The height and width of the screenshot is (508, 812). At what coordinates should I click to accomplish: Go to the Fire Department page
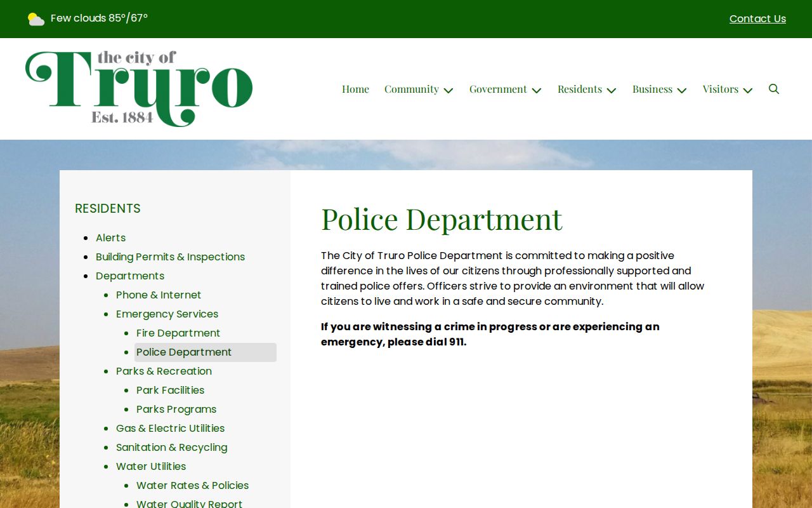(x=178, y=333)
